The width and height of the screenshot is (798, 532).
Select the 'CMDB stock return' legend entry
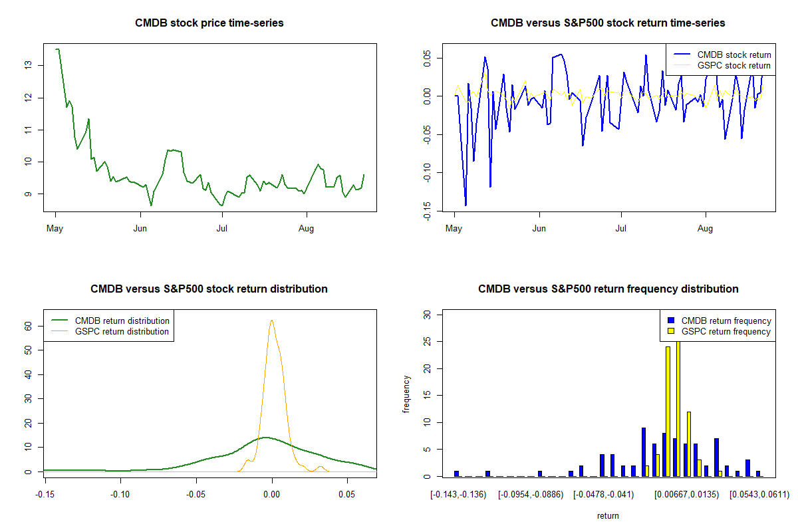point(733,55)
